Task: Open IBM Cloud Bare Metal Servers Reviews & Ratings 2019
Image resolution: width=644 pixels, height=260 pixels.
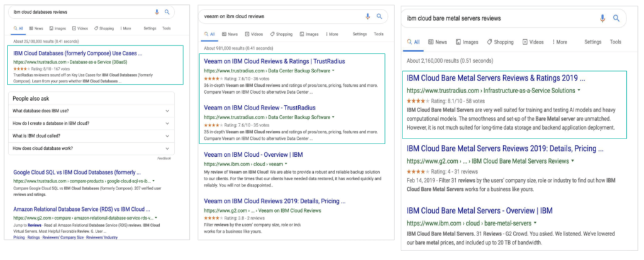Action: pyautogui.click(x=496, y=78)
